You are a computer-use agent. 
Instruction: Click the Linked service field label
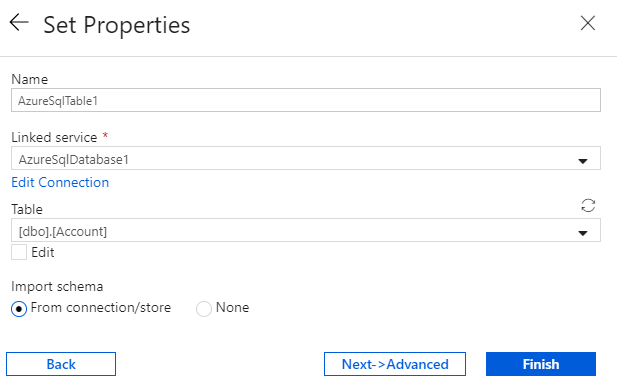click(x=54, y=137)
